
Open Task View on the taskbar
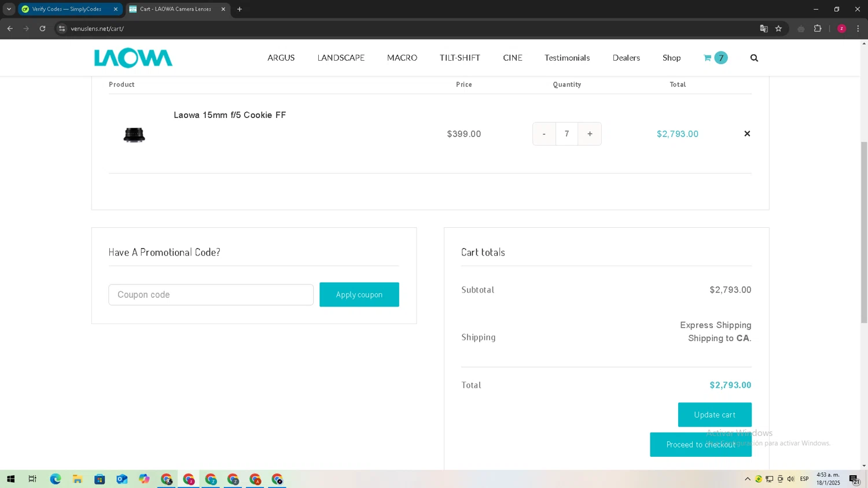[32, 479]
